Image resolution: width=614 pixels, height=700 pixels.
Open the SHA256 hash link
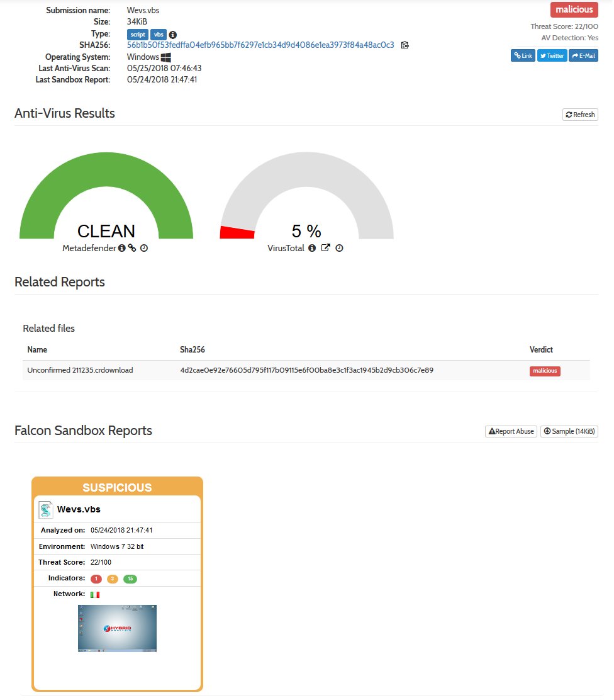[260, 45]
